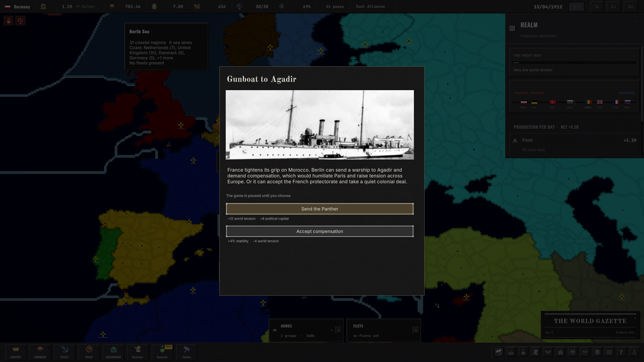
Task: Toggle the square checkbox beside REALM
Action: 512,28
